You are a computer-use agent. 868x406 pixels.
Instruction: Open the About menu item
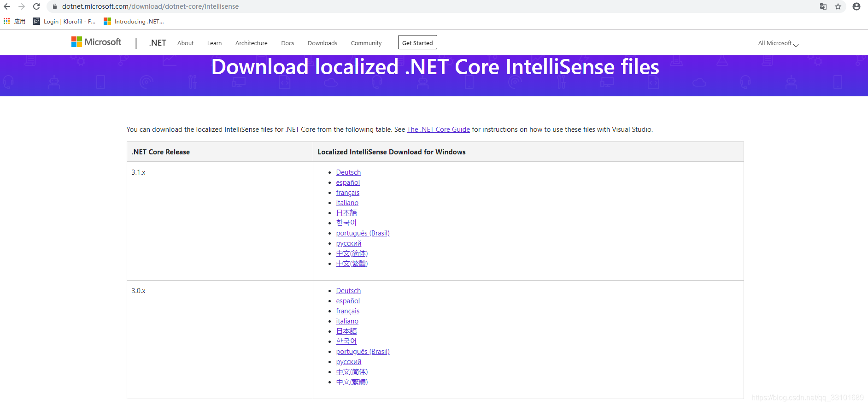pyautogui.click(x=185, y=43)
